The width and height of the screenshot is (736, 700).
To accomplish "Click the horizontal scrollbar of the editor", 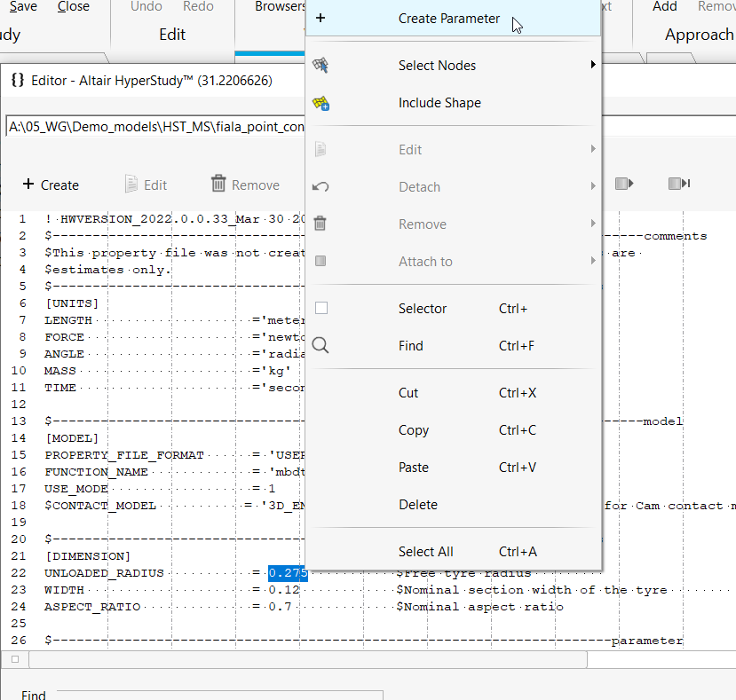I will pyautogui.click(x=308, y=659).
